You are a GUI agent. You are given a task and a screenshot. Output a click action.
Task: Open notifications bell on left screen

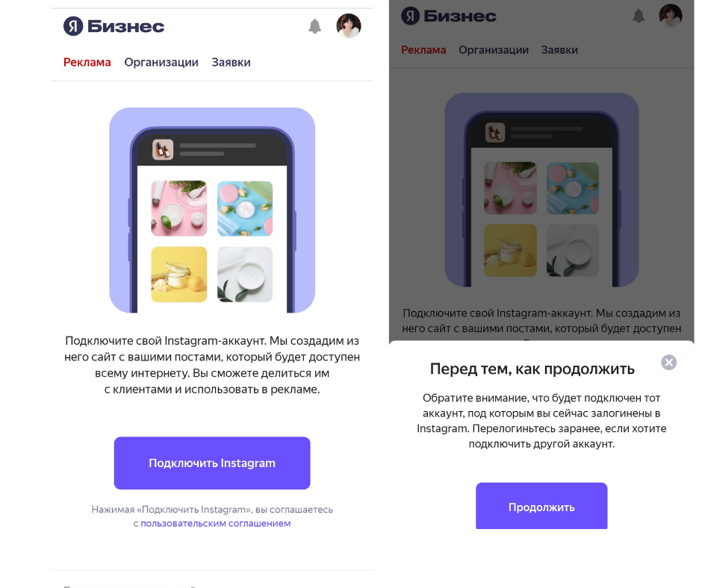(x=314, y=26)
